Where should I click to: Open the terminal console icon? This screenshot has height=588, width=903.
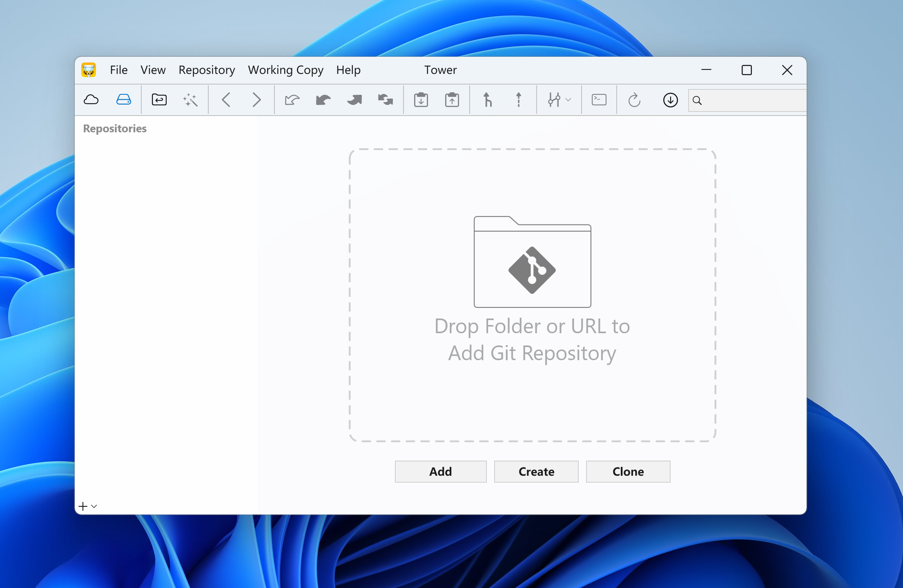[599, 100]
